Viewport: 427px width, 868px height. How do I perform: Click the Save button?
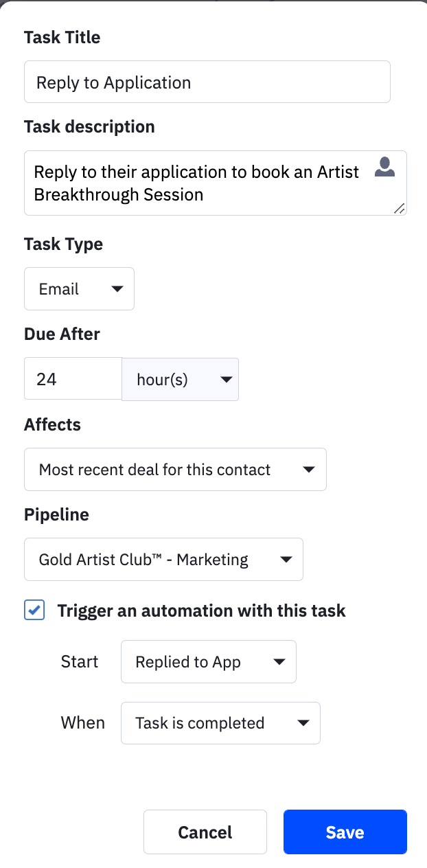coord(345,832)
